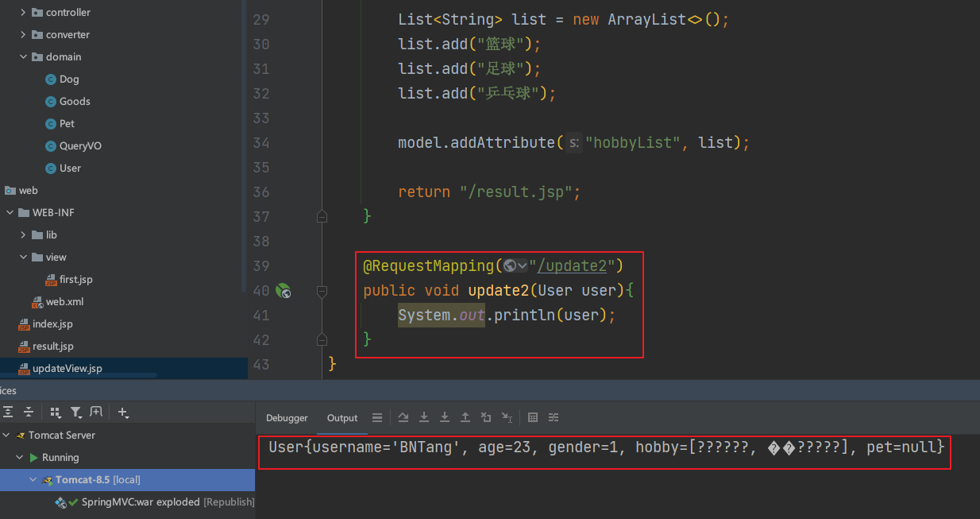Toggle code fold marker at line 40
The image size is (980, 519).
click(322, 291)
